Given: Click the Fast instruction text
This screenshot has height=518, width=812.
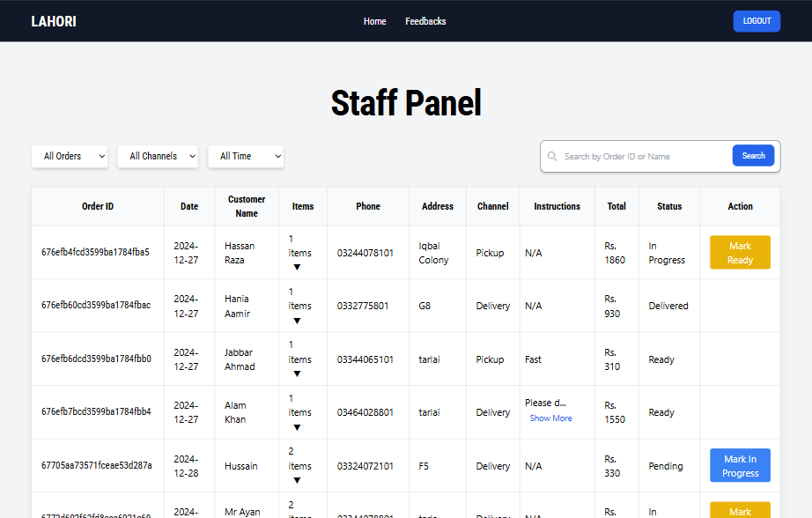Looking at the screenshot, I should [x=533, y=359].
